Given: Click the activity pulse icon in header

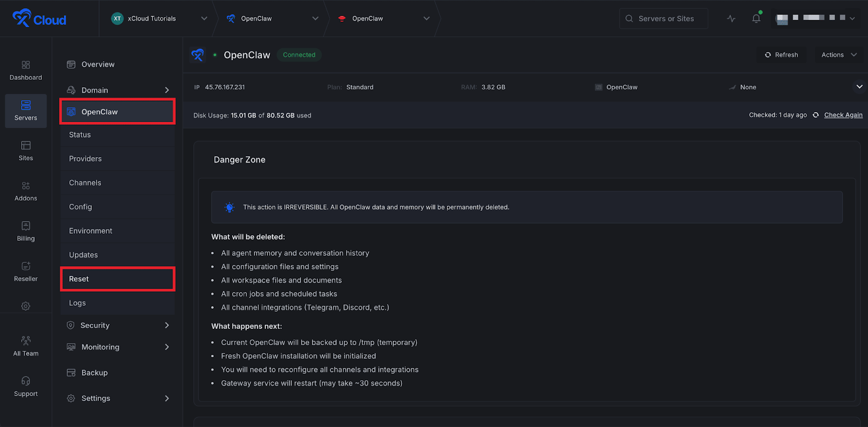Looking at the screenshot, I should pyautogui.click(x=731, y=18).
